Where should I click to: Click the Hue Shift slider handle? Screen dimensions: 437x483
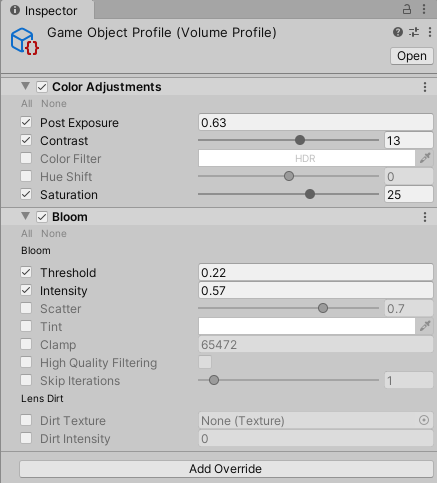[x=289, y=176]
